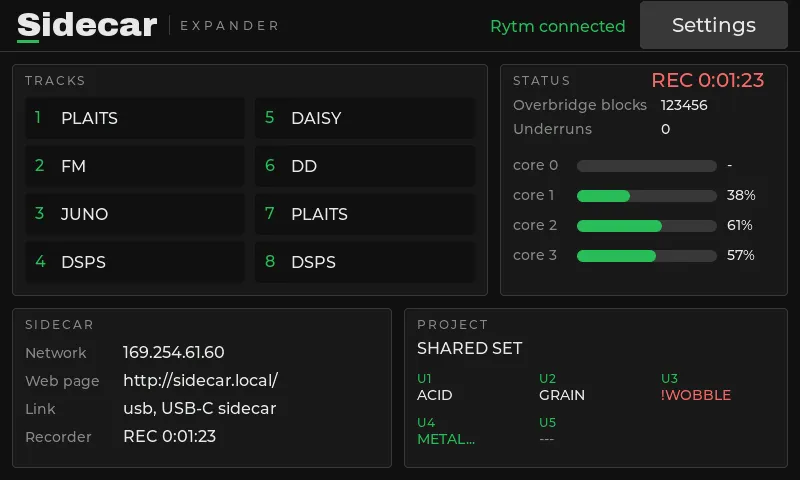This screenshot has height=480, width=800.
Task: Click the EXPANDER header label
Action: (x=230, y=26)
